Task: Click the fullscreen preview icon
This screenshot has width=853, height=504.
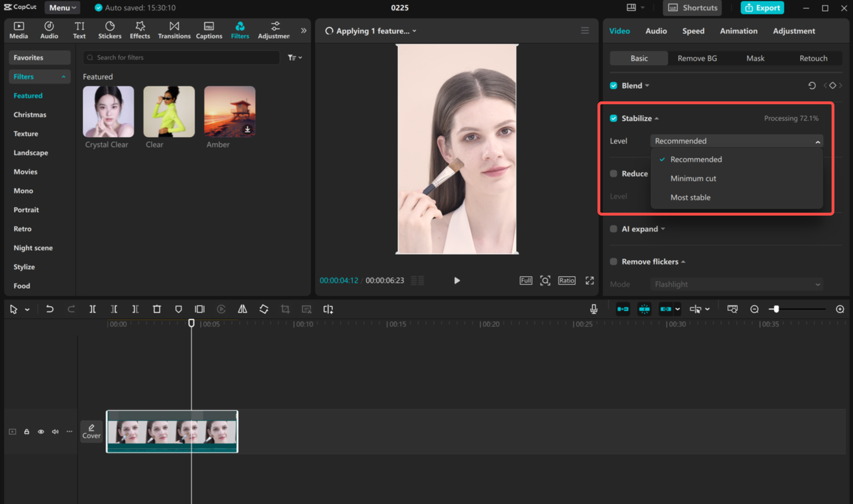Action: pyautogui.click(x=590, y=281)
